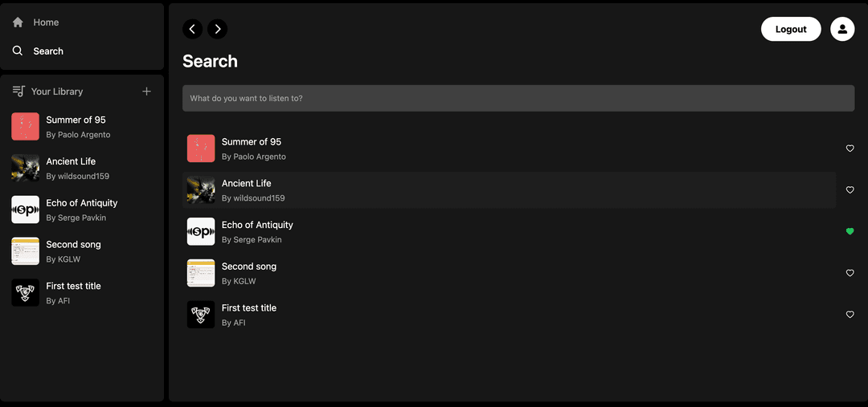The image size is (868, 407).
Task: Like Summer of 95 with its heart
Action: (x=850, y=149)
